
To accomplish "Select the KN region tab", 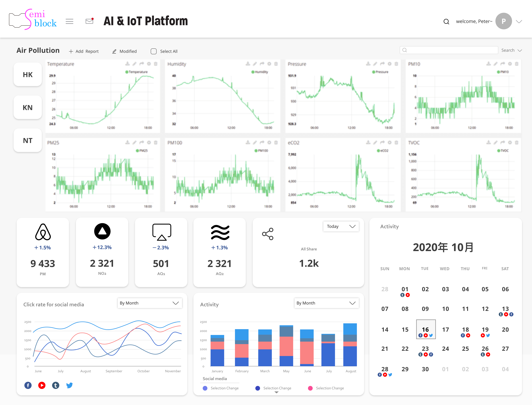I will pos(28,107).
